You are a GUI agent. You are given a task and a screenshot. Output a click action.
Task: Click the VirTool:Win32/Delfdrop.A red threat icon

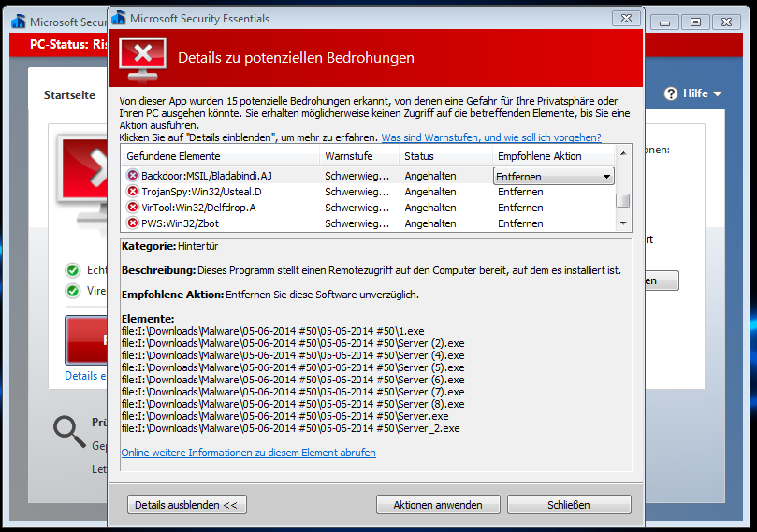tap(132, 208)
